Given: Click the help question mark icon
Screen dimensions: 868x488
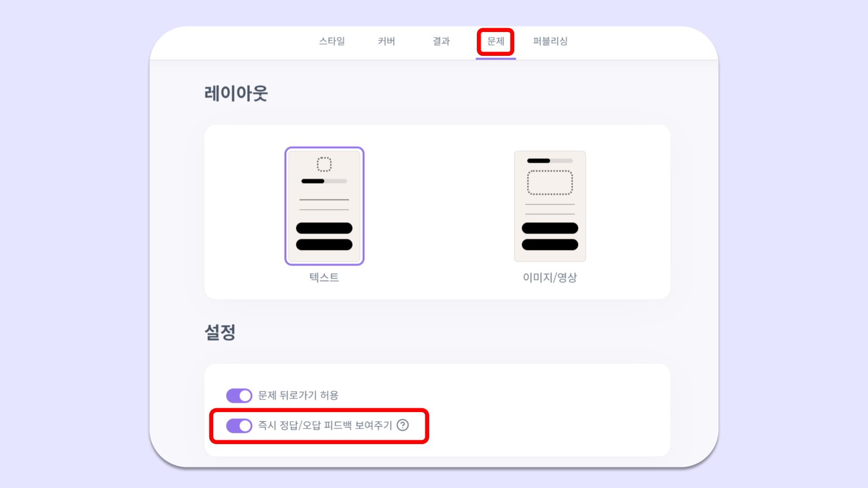Looking at the screenshot, I should pyautogui.click(x=403, y=426).
